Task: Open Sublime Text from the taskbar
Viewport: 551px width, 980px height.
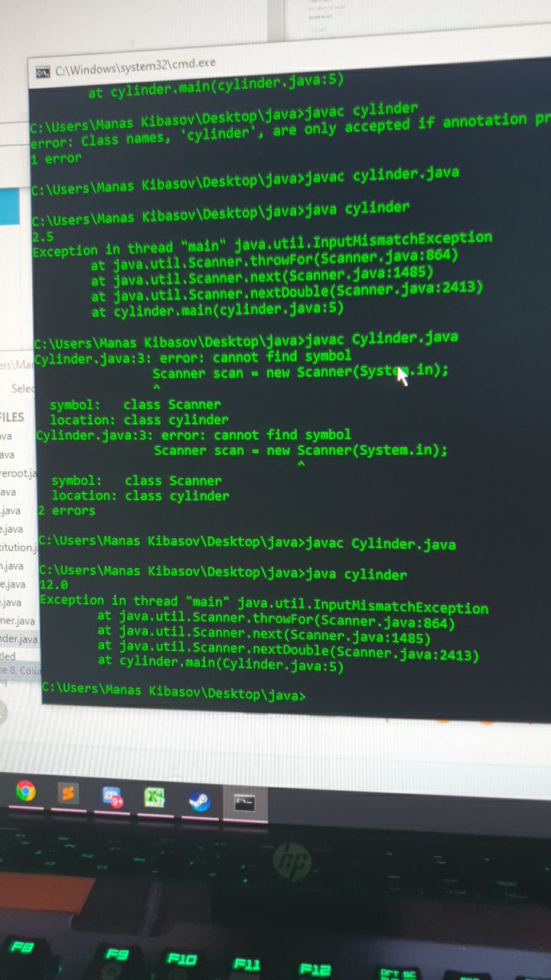Action: pyautogui.click(x=69, y=793)
